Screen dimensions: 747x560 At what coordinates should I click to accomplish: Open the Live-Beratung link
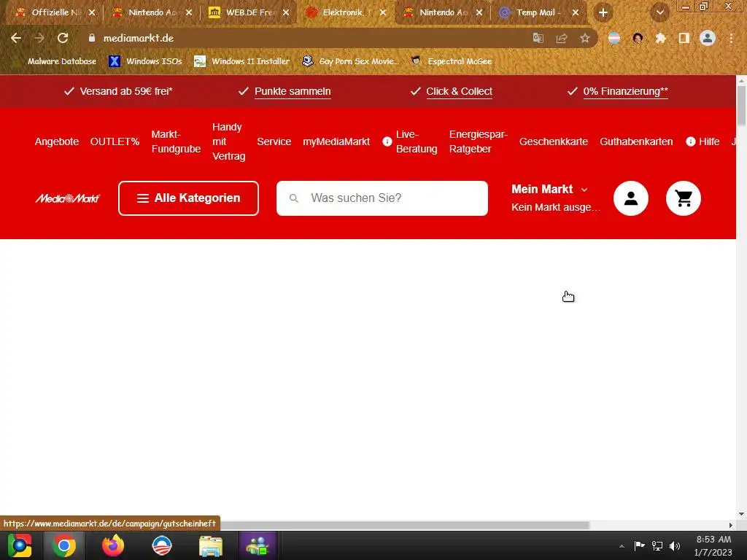click(x=410, y=141)
